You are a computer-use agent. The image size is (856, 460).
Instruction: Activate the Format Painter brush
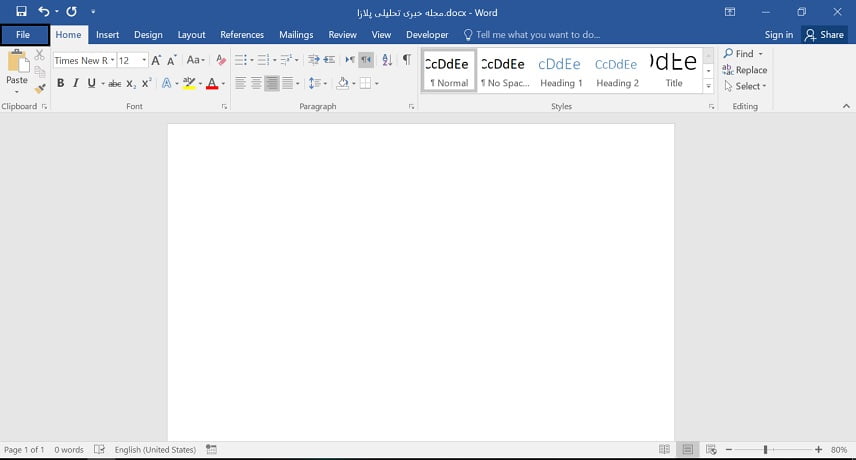click(x=40, y=88)
